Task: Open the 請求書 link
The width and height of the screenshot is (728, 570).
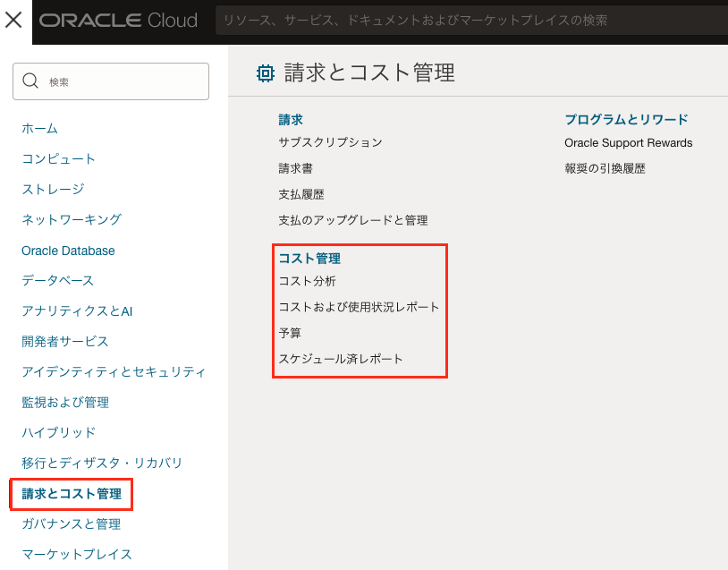Action: pos(295,168)
